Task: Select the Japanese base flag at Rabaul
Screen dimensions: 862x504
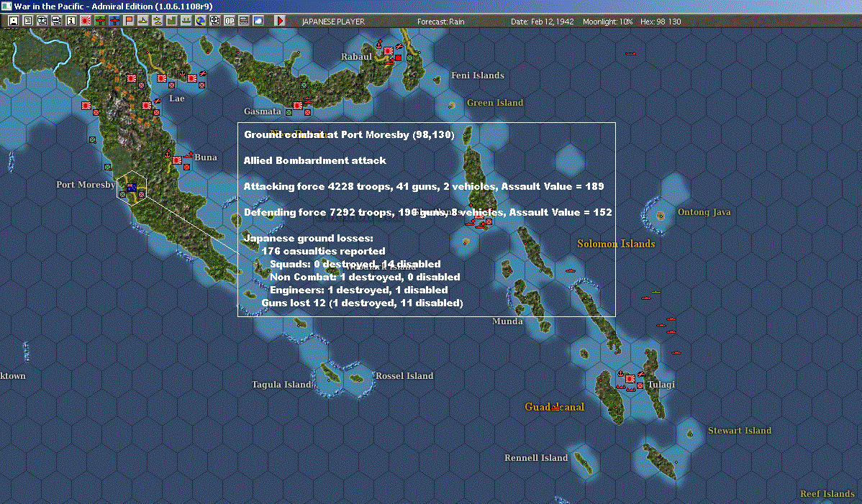Action: click(389, 50)
